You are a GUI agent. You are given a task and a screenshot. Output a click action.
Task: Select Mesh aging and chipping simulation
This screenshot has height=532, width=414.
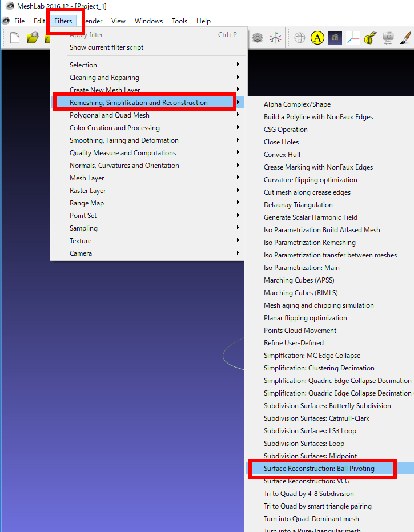click(319, 305)
